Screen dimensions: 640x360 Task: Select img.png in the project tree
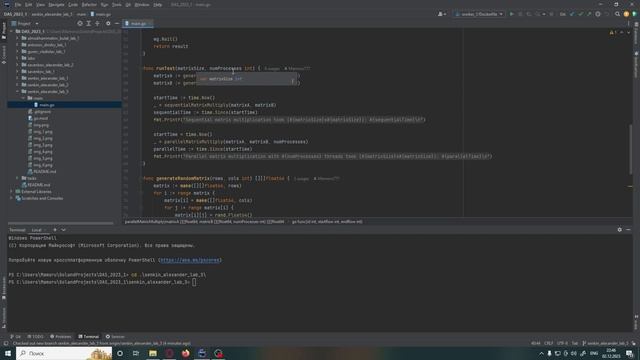coord(38,125)
